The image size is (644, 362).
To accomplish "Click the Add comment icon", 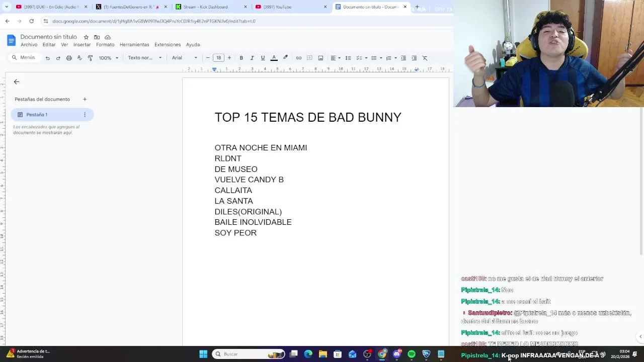I will [309, 58].
